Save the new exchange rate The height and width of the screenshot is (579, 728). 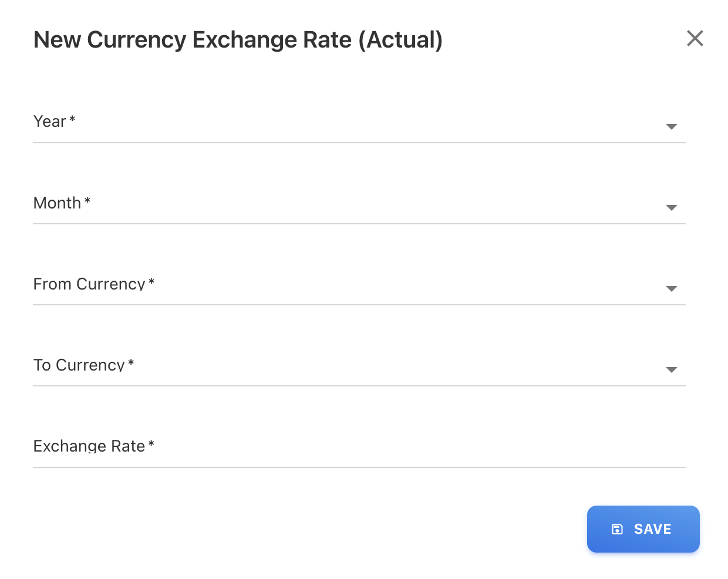(643, 529)
